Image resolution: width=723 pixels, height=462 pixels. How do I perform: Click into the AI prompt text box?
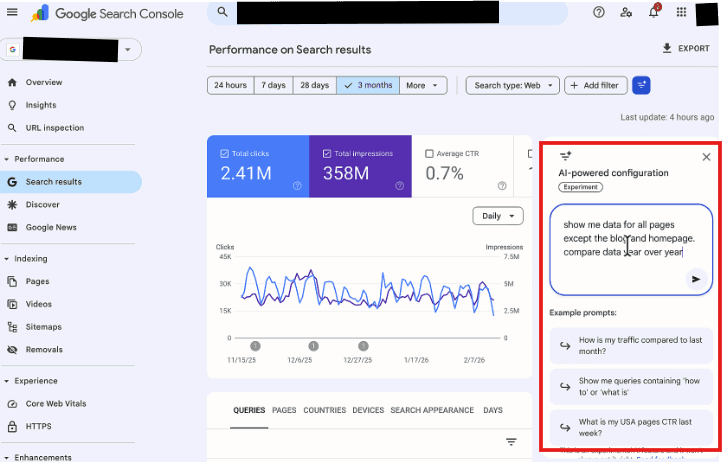pyautogui.click(x=631, y=249)
